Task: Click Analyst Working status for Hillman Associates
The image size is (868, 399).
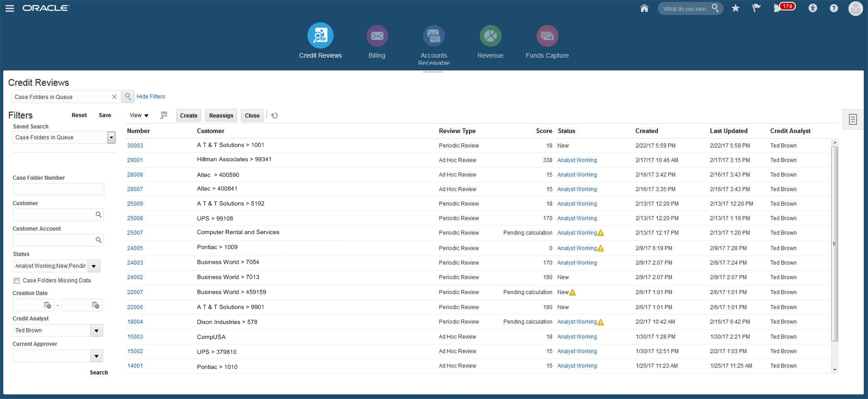Action: click(577, 160)
